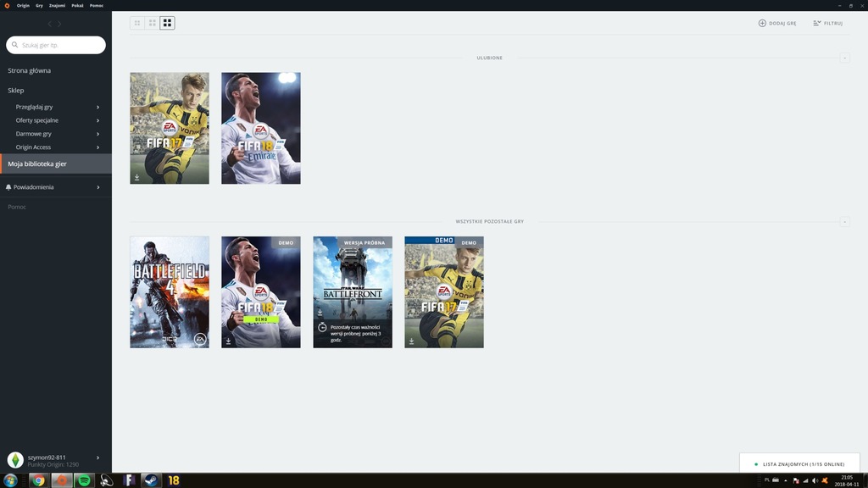Click the Origin taskbar icon
Screen dimensions: 868x488
coord(62,481)
